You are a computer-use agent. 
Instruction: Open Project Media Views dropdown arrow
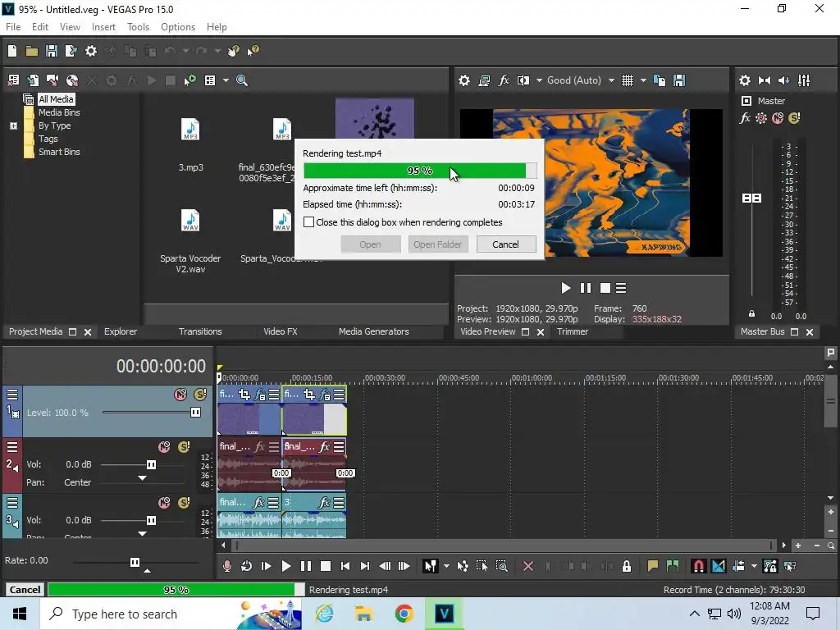point(226,80)
